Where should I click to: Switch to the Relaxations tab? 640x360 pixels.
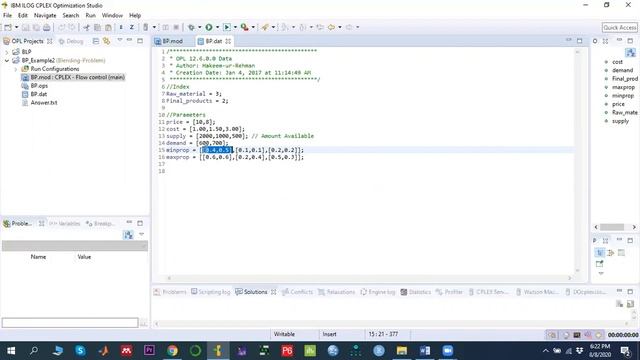(x=336, y=292)
